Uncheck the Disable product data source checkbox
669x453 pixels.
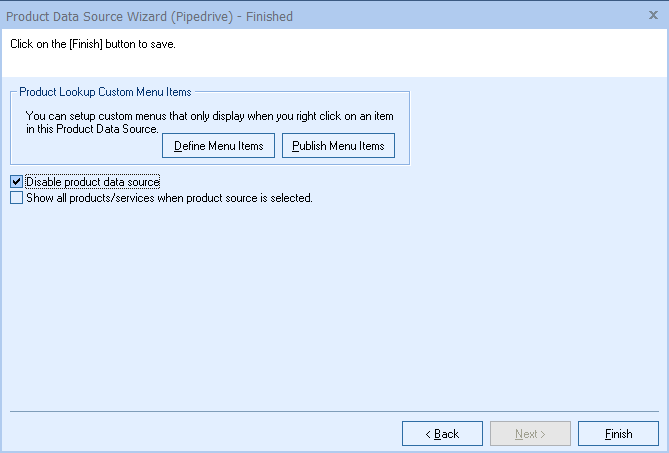[16, 182]
